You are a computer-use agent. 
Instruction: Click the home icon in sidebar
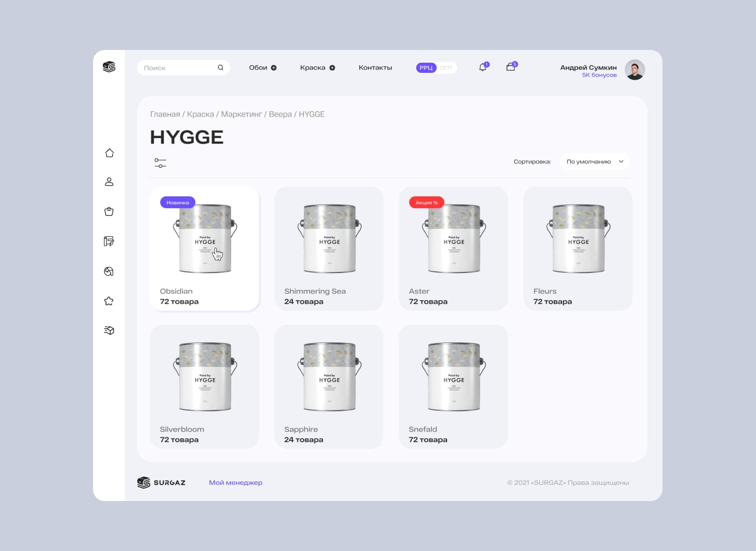(109, 153)
